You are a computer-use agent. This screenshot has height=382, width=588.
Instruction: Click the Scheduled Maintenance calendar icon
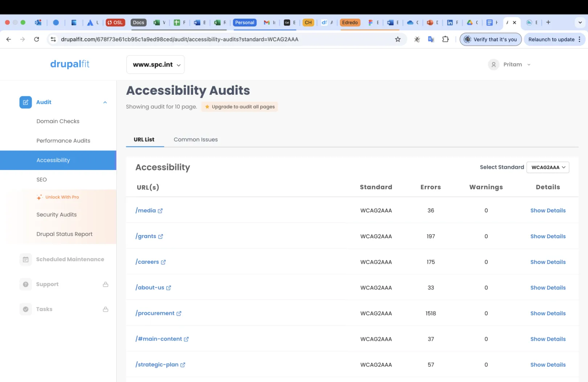[x=25, y=259]
